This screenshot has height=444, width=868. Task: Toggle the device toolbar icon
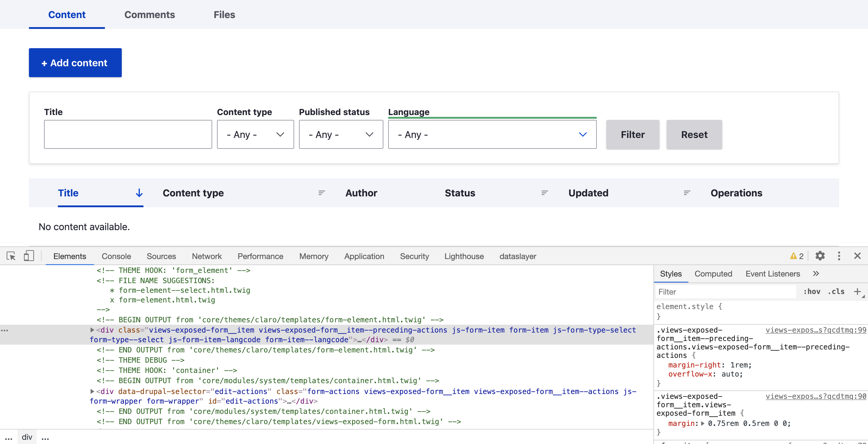29,256
